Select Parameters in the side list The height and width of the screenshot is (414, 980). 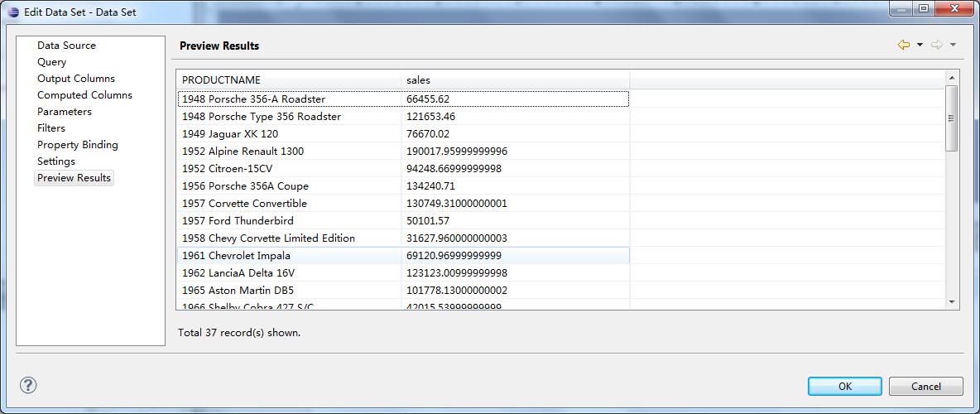pos(65,111)
